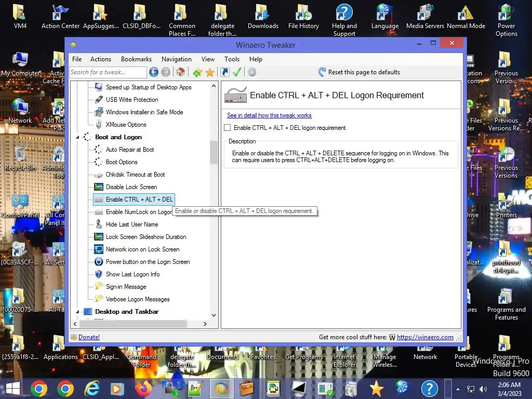Click tree horizontal scroll left arrow

75,324
